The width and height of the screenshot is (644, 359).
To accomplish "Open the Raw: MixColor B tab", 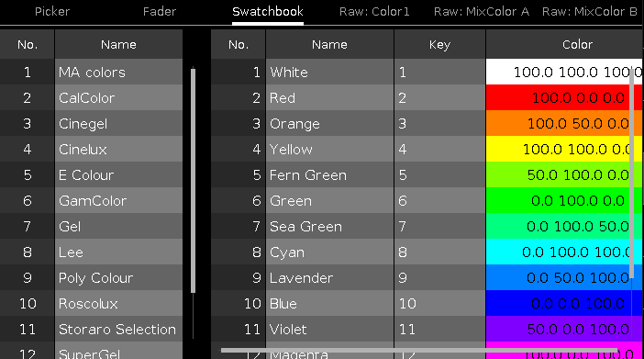I will (x=589, y=12).
